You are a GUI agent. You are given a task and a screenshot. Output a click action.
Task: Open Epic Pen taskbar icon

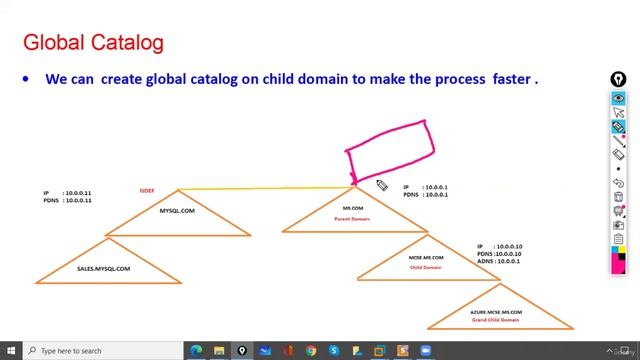(x=242, y=351)
